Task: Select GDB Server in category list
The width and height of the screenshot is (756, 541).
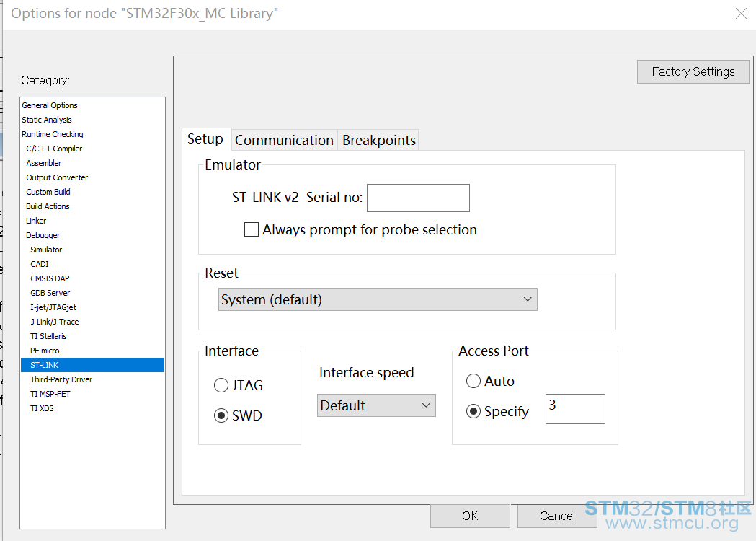Action: tap(92, 293)
